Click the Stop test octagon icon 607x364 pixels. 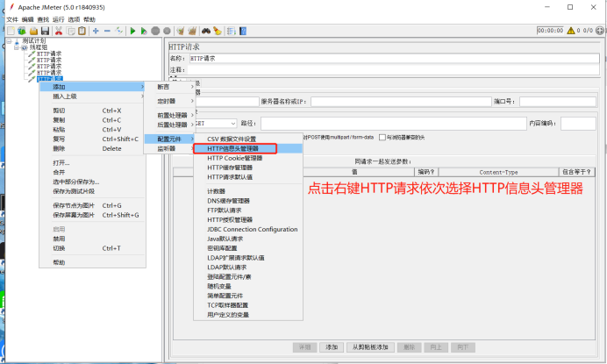pyautogui.click(x=155, y=31)
